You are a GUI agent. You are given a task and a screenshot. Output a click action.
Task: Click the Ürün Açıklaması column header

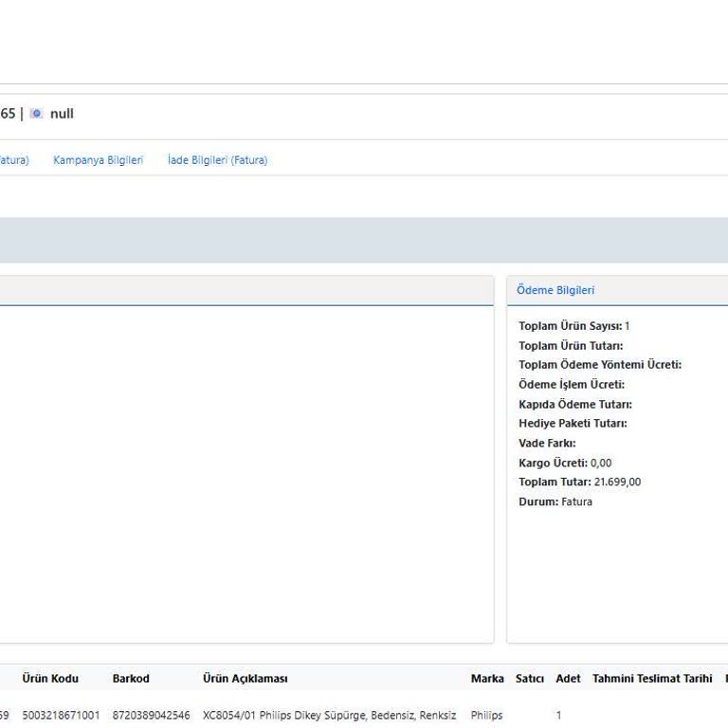(x=245, y=679)
